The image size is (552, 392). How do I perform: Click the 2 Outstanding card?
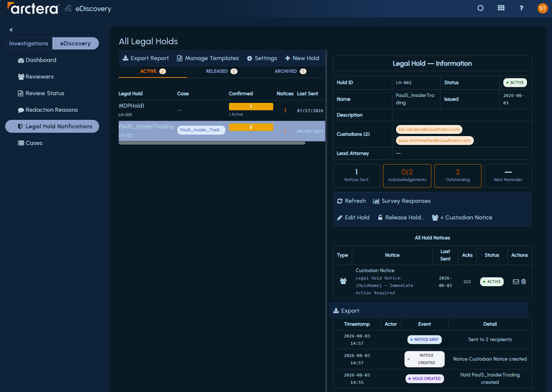tap(458, 176)
